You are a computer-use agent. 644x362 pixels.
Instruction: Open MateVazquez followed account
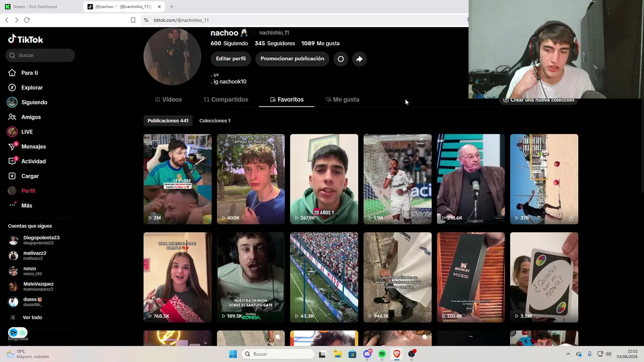pos(31,287)
